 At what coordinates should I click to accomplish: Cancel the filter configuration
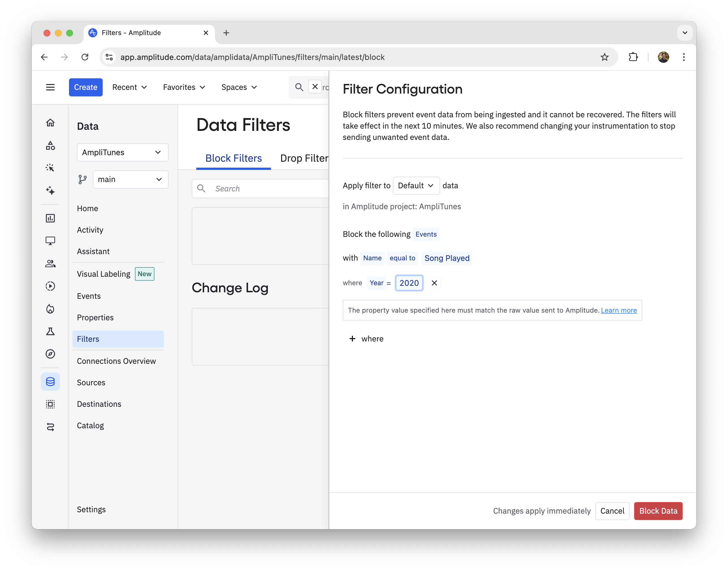pos(612,511)
